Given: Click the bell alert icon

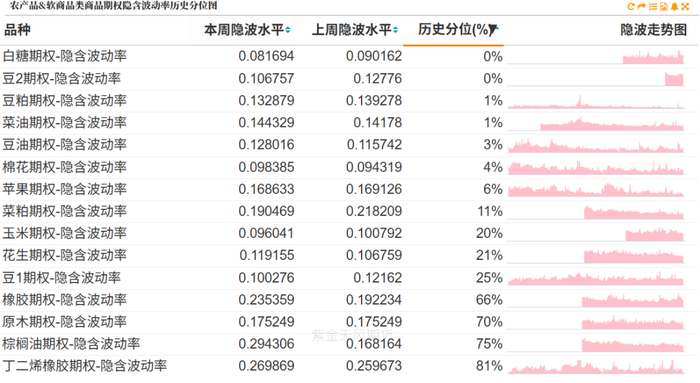Looking at the screenshot, I should 674,6.
